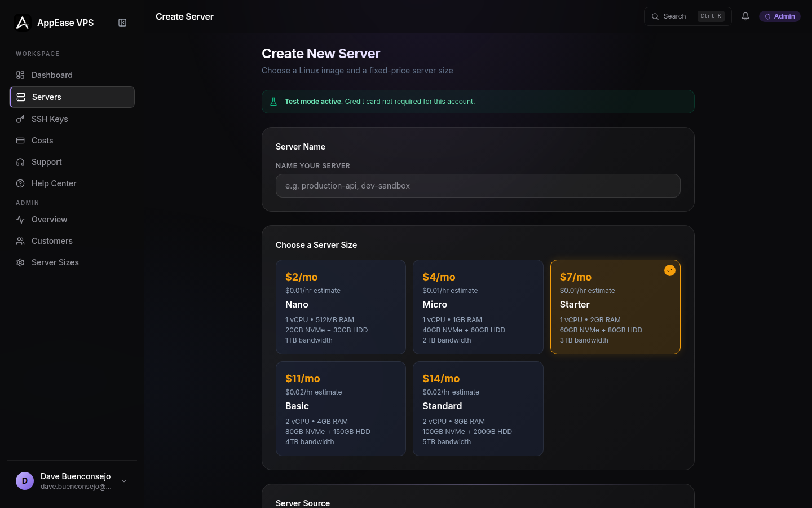Click the AppEase VPS logo icon
This screenshot has height=508, width=812.
tap(22, 23)
